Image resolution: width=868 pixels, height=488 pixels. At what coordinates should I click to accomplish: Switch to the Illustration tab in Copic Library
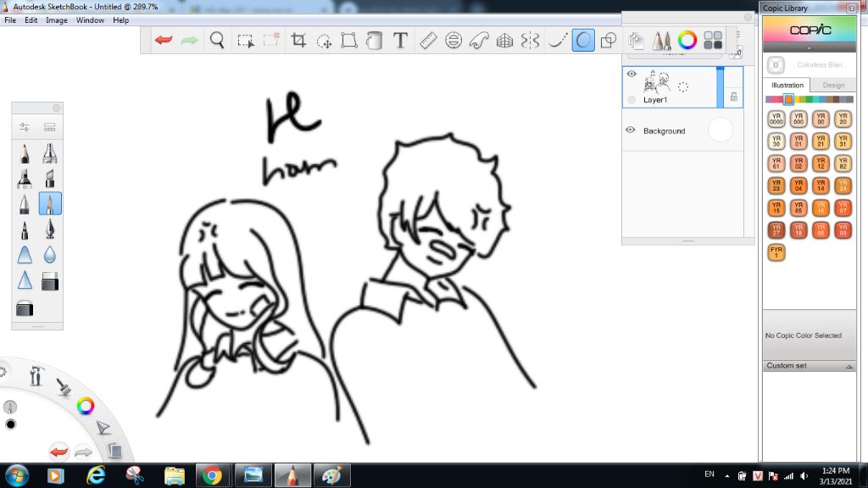click(787, 86)
